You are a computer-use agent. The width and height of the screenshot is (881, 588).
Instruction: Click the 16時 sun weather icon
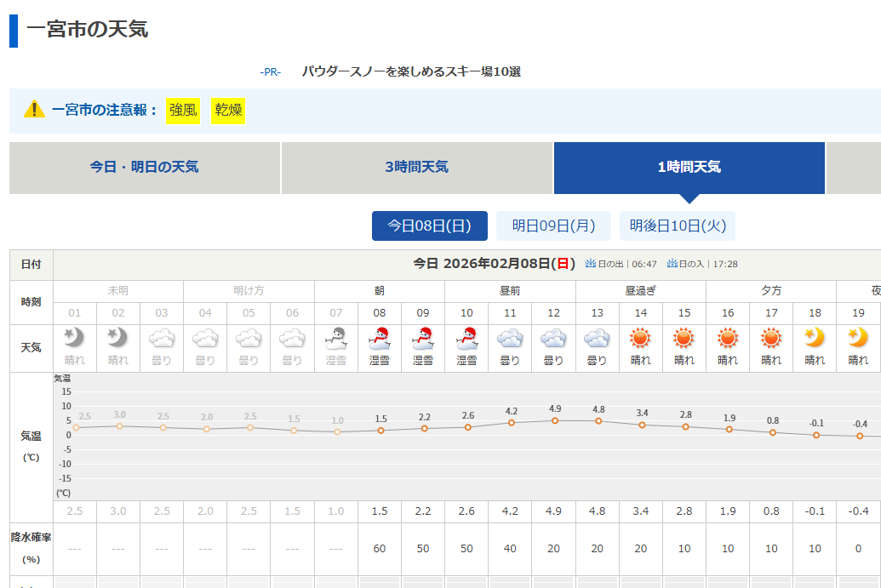click(x=727, y=339)
